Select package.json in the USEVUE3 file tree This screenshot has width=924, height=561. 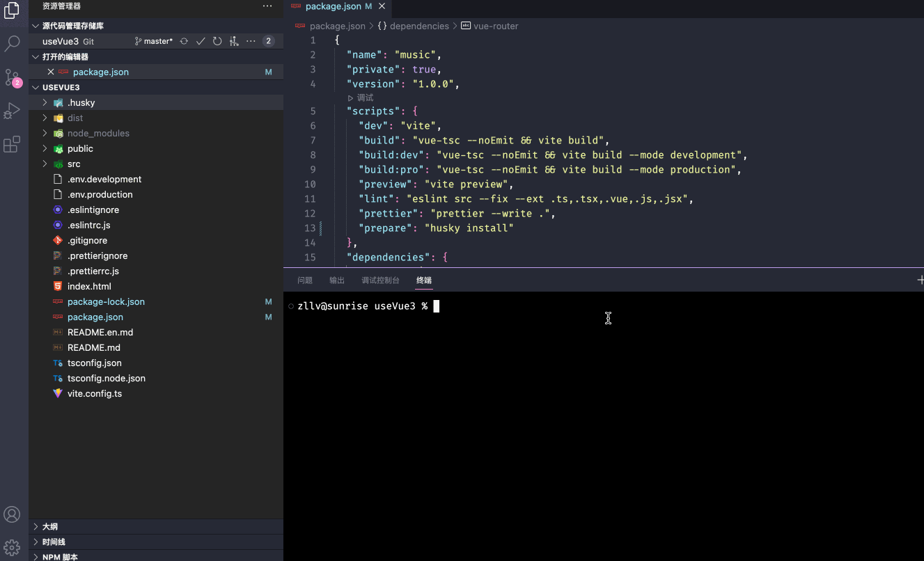(156, 317)
